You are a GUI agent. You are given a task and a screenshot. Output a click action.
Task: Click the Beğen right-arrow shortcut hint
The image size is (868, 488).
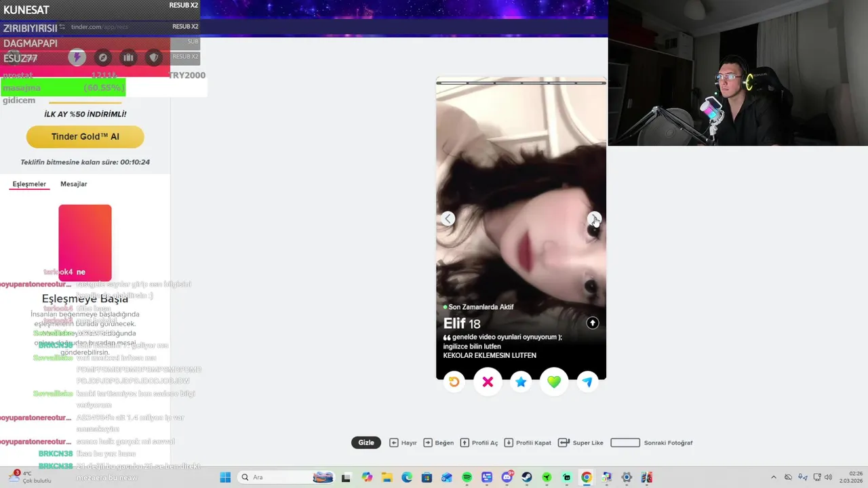439,443
